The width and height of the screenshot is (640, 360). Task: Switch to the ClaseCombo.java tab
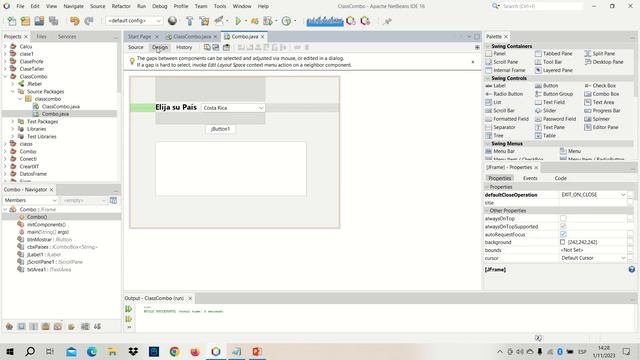(192, 36)
